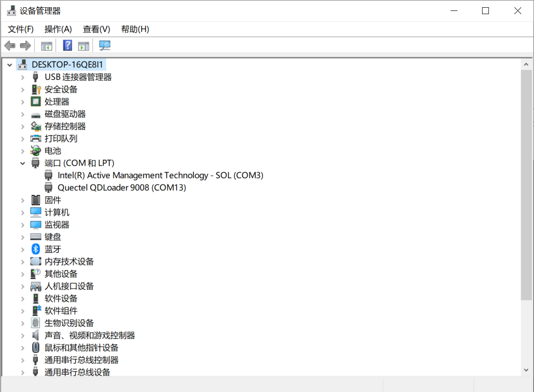Click the scrollbar up arrow
The height and width of the screenshot is (392, 534).
tap(526, 64)
